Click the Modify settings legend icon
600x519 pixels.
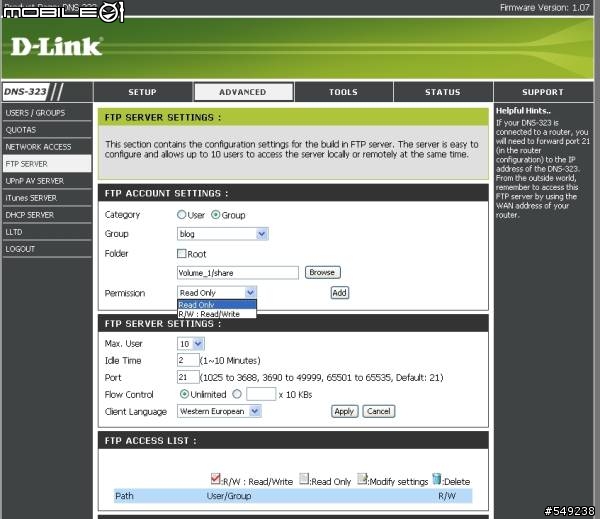[362, 478]
